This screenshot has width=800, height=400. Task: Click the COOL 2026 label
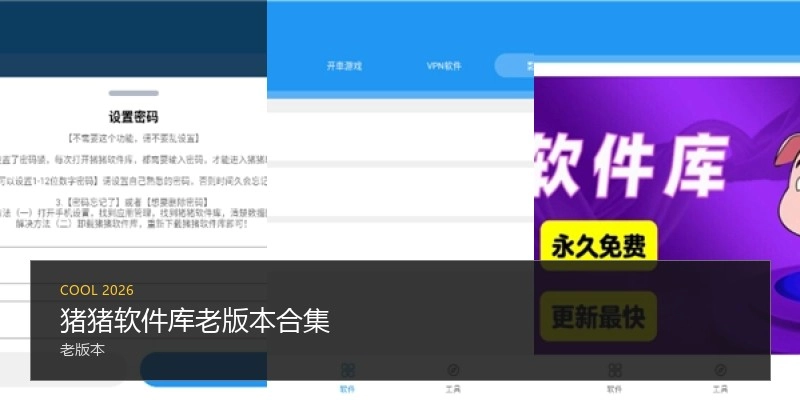point(97,290)
